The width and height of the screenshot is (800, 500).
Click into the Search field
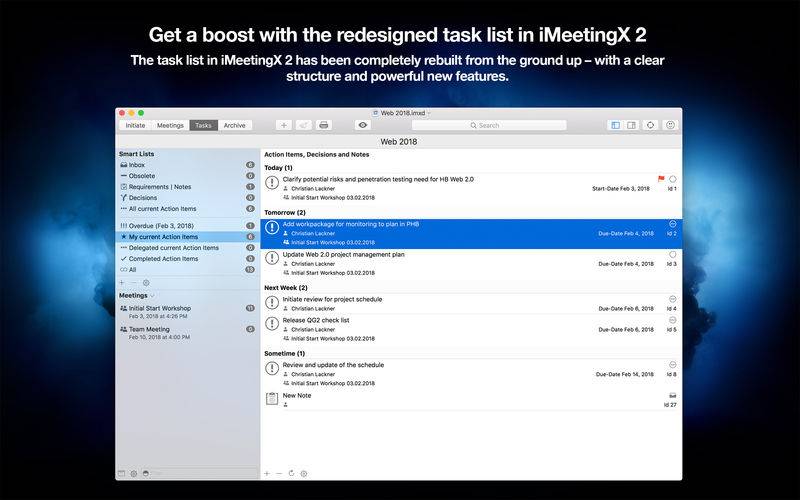[x=489, y=125]
